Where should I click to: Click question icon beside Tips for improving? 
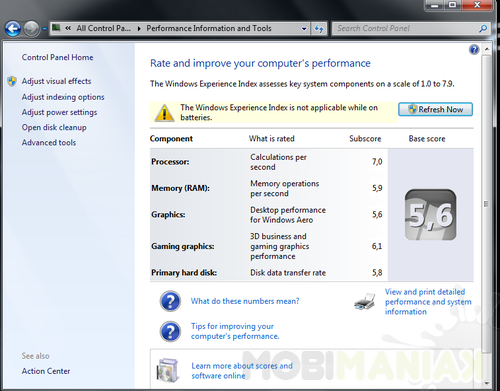[x=170, y=331]
